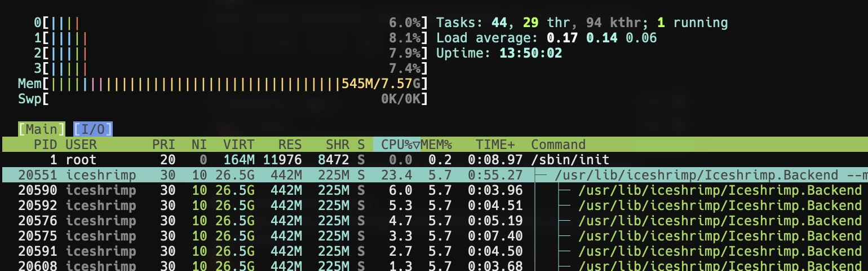Click the 0:08.97 TIME+ value

(x=495, y=160)
